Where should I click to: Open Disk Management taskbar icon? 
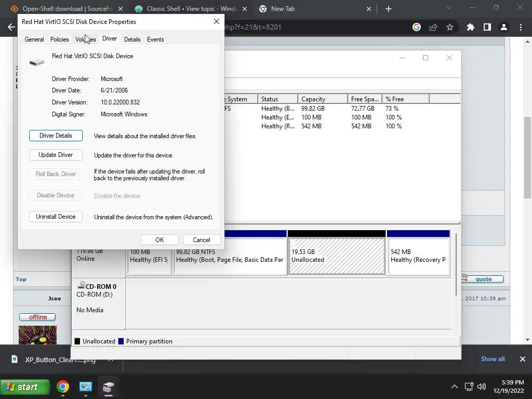[x=108, y=387]
